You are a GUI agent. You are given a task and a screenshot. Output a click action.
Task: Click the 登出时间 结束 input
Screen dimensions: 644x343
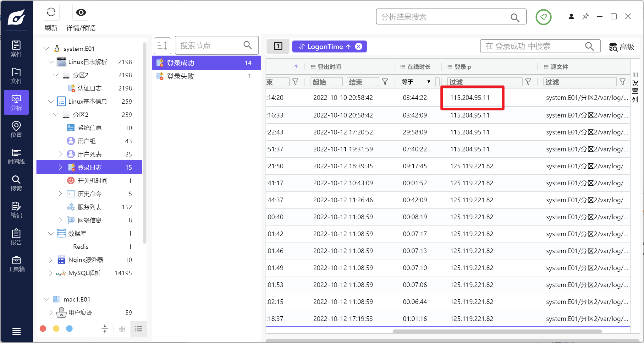point(363,82)
